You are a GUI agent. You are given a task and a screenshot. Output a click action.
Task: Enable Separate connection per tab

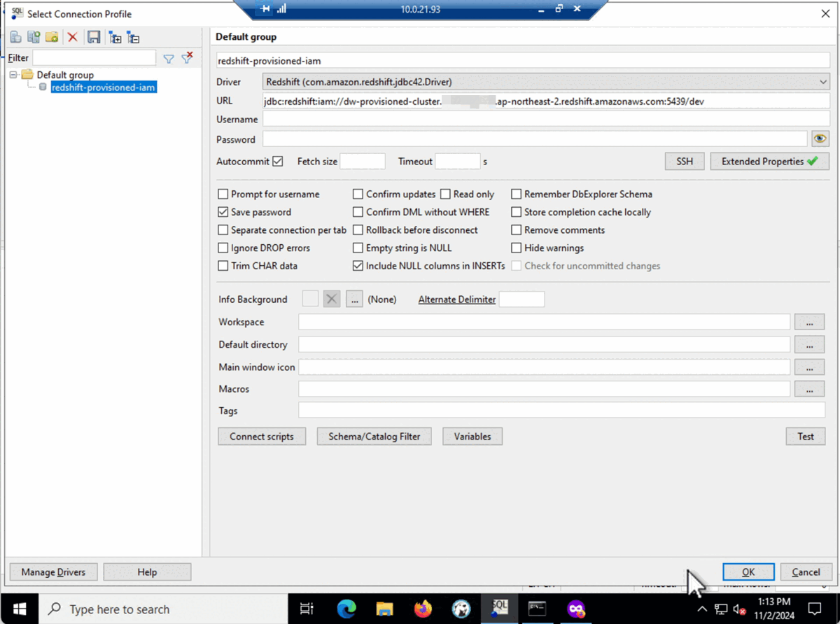pos(223,230)
